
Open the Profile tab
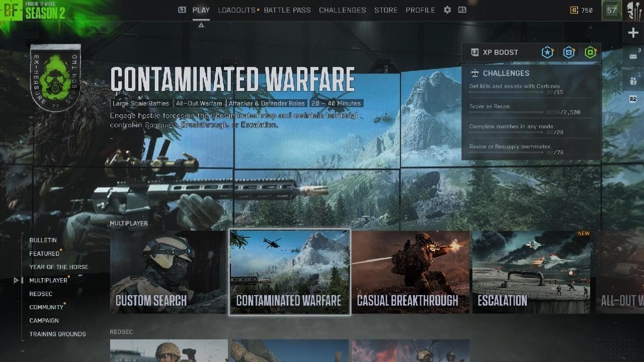[420, 10]
